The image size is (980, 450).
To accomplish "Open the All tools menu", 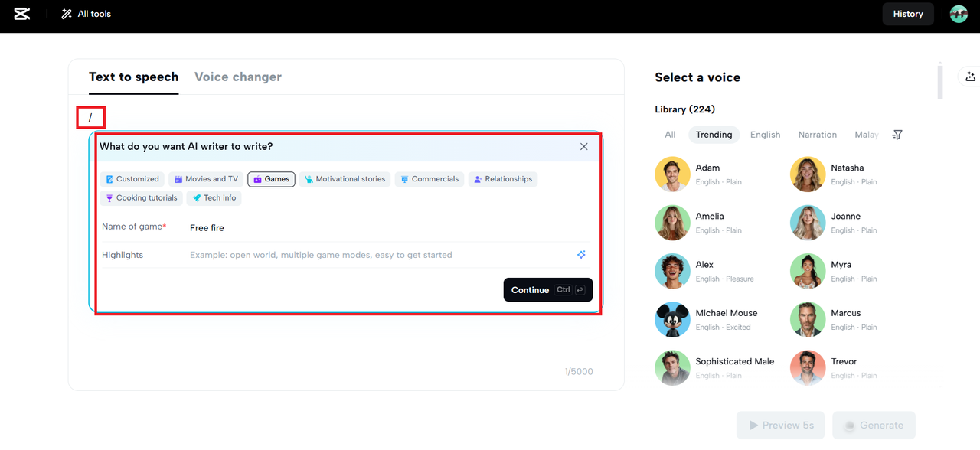I will [87, 14].
